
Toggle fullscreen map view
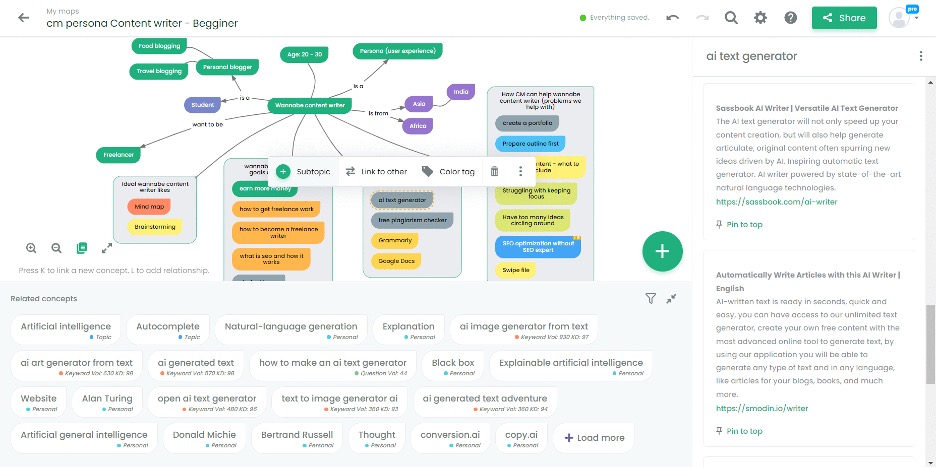107,248
